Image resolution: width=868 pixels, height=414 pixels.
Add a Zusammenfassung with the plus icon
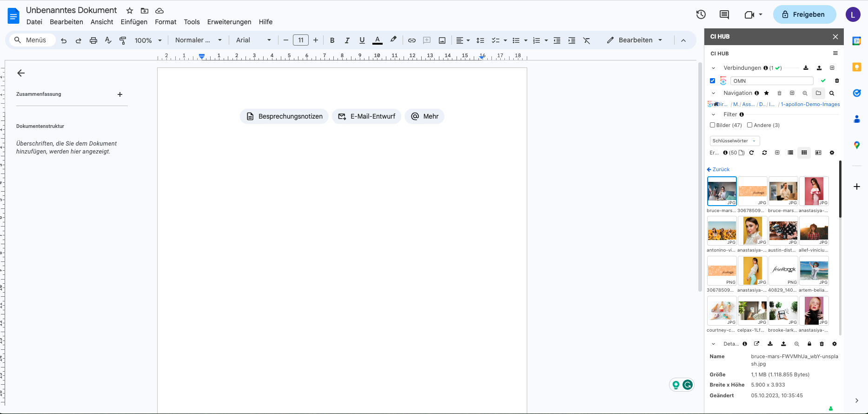[120, 94]
